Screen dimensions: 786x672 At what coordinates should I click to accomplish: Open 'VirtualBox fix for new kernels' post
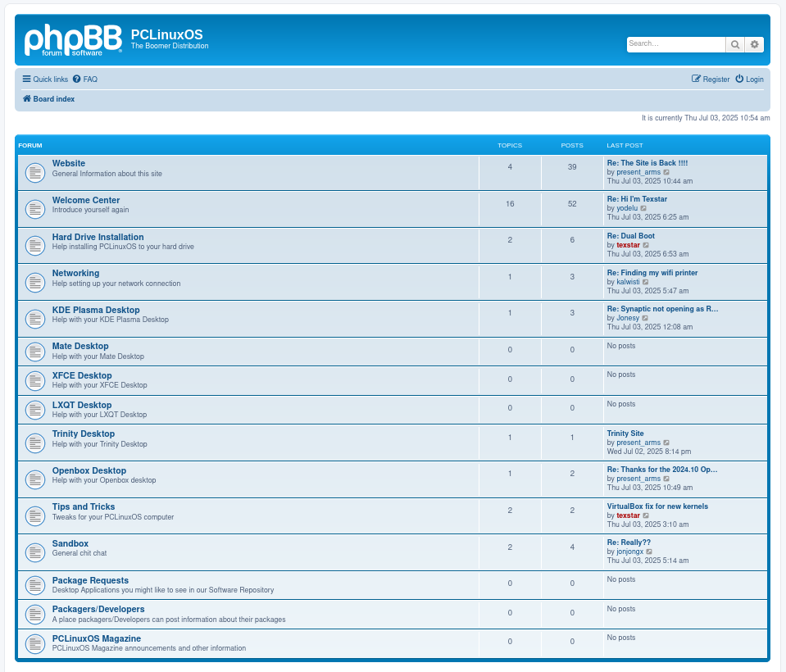pos(657,506)
